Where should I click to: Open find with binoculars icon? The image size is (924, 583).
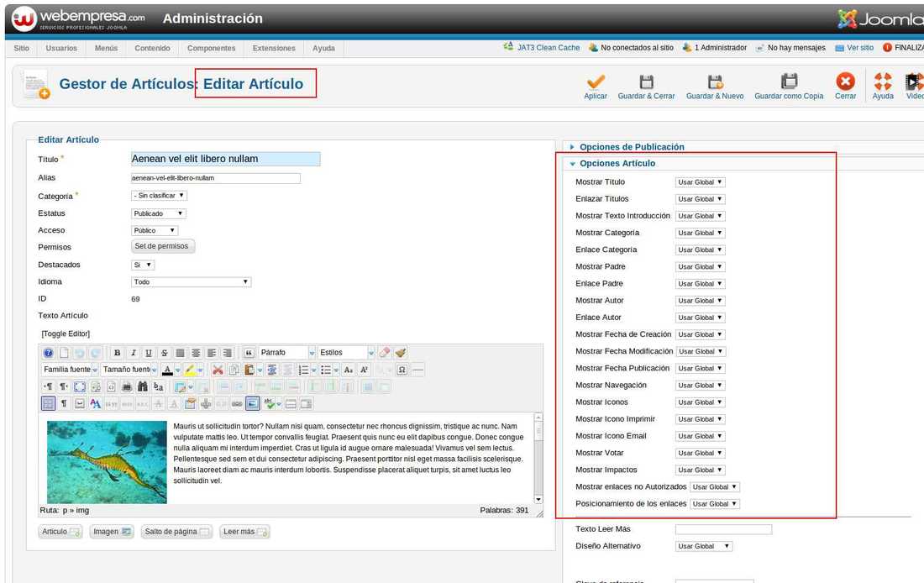click(143, 386)
